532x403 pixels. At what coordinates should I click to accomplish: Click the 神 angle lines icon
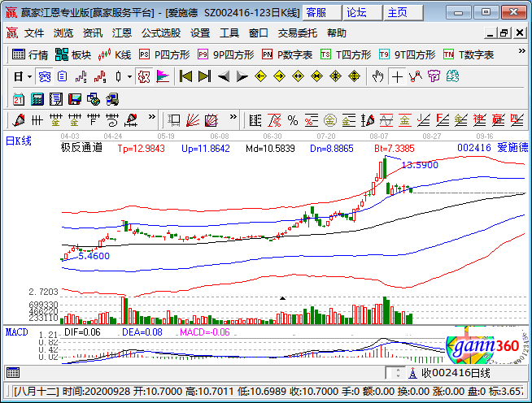click(479, 120)
